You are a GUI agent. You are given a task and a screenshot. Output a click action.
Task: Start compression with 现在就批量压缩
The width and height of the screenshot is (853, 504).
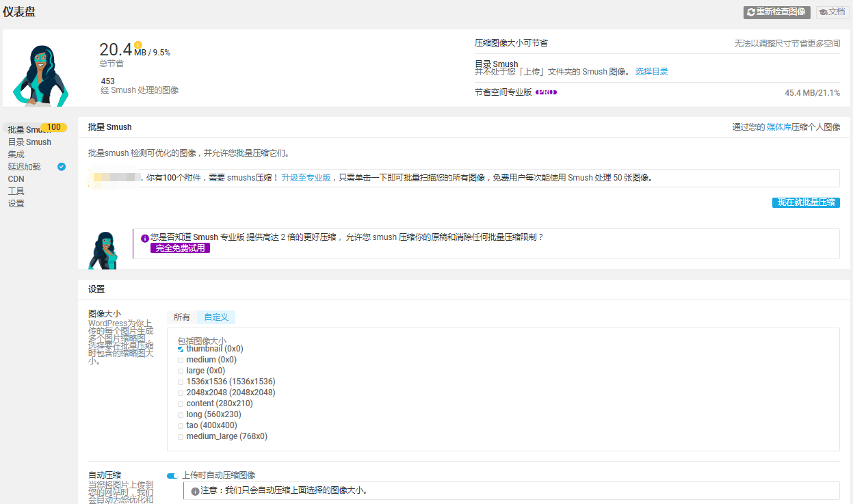coord(806,202)
